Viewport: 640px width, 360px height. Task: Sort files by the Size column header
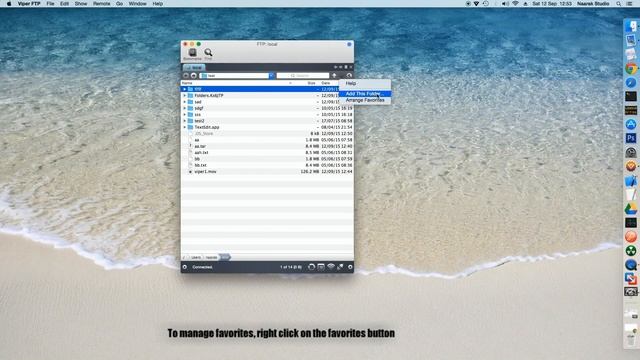pyautogui.click(x=311, y=83)
